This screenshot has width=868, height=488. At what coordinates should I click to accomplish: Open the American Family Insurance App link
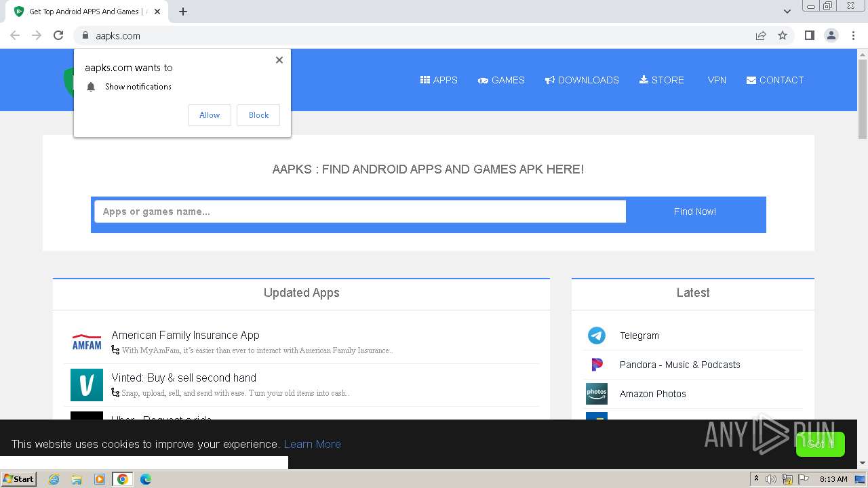[x=185, y=335]
